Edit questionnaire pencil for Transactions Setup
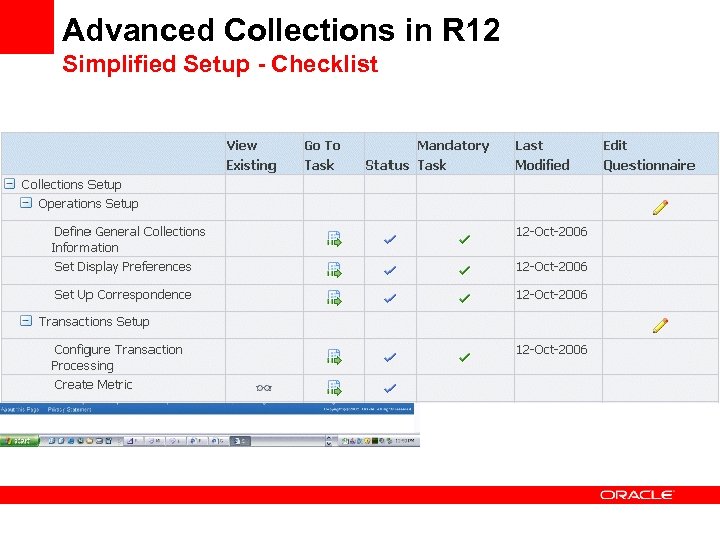The image size is (720, 540). click(660, 326)
